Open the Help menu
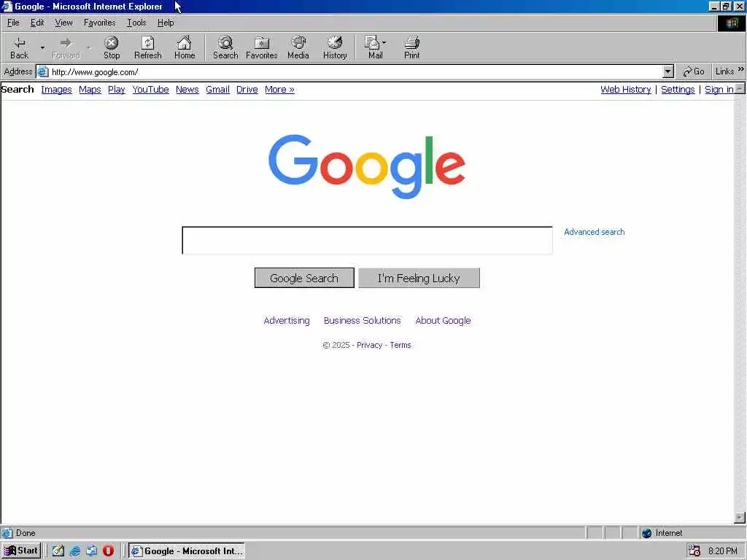 click(x=166, y=23)
